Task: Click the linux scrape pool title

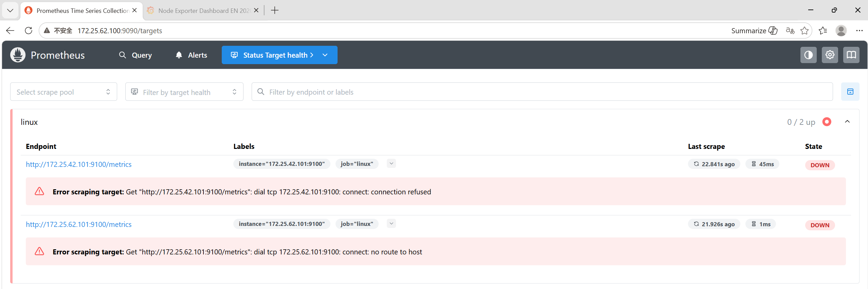Action: pos(29,122)
